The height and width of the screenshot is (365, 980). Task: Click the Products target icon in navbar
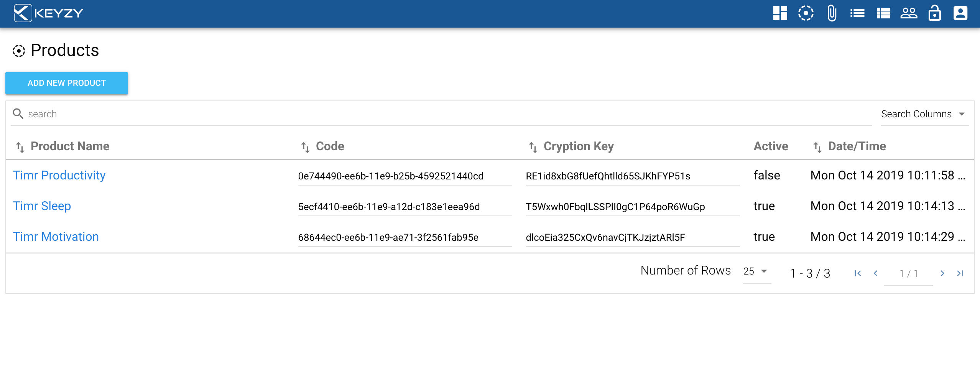tap(806, 13)
